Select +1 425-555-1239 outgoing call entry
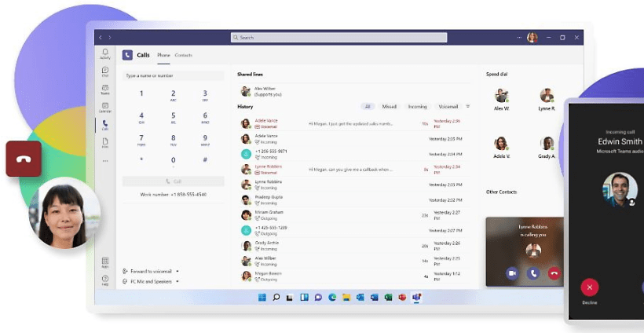The height and width of the screenshot is (333, 644). pyautogui.click(x=354, y=230)
